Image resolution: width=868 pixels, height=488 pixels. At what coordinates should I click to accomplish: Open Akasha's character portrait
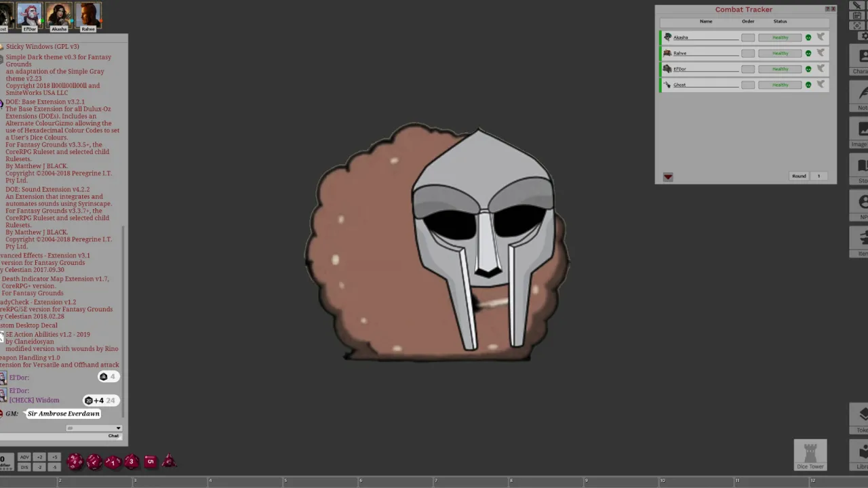click(x=59, y=15)
